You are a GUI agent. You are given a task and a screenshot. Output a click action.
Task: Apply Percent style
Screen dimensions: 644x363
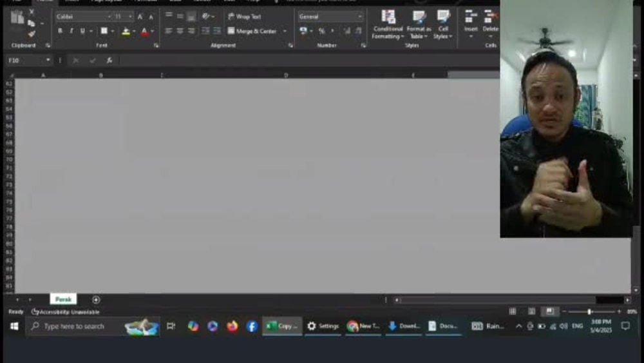click(x=321, y=31)
